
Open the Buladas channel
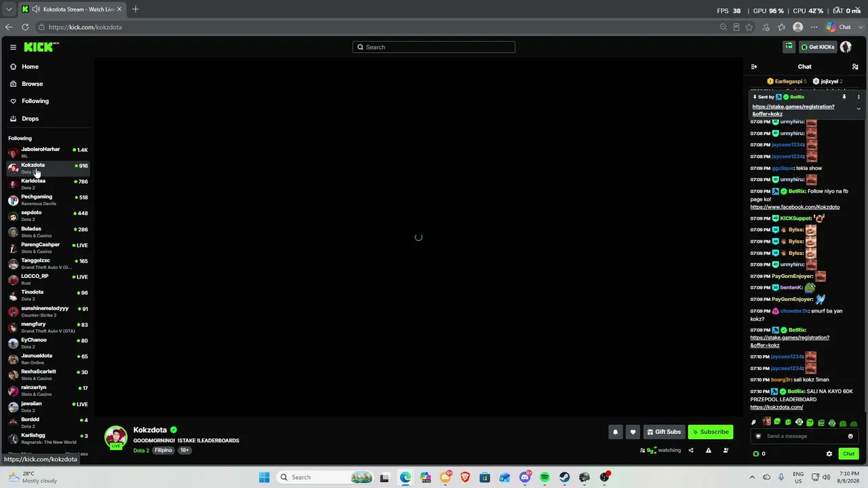tap(47, 232)
